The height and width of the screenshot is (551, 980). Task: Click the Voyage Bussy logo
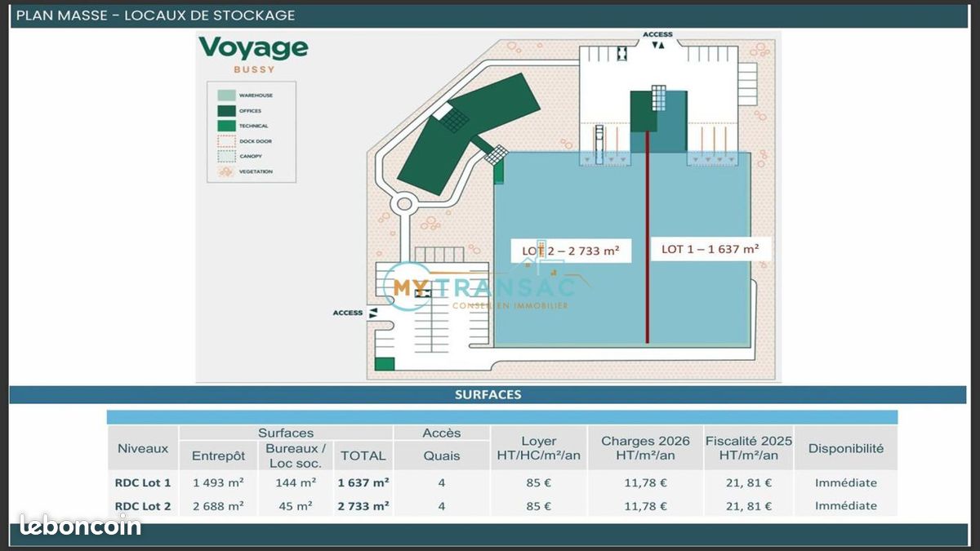click(x=254, y=54)
